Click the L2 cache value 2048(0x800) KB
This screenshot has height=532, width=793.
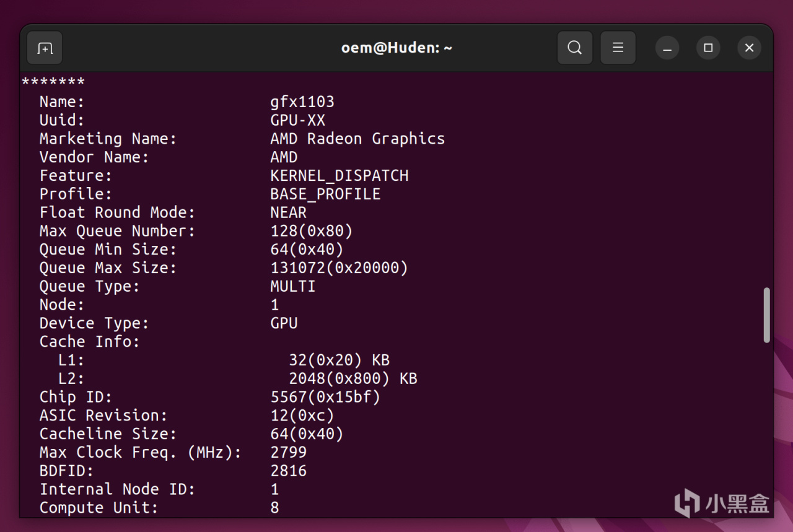point(353,378)
